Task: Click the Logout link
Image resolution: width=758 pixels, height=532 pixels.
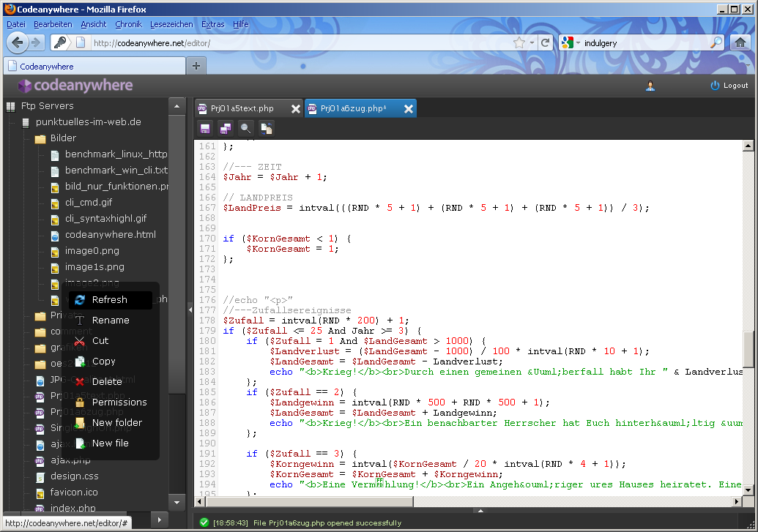Action: pos(736,86)
